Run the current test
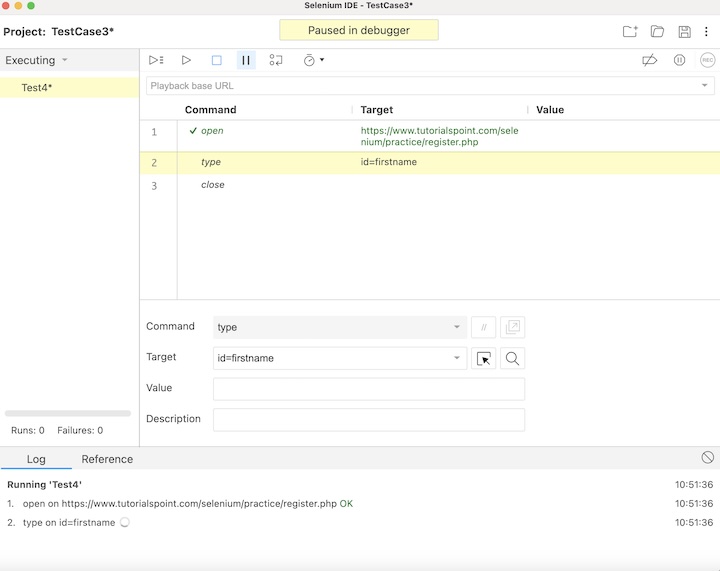The height and width of the screenshot is (571, 720). (x=186, y=60)
